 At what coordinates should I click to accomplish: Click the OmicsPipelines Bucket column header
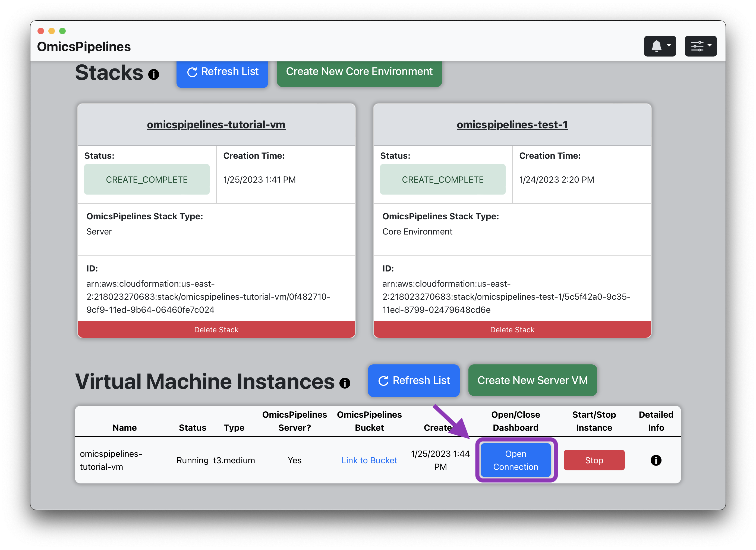[x=369, y=421]
